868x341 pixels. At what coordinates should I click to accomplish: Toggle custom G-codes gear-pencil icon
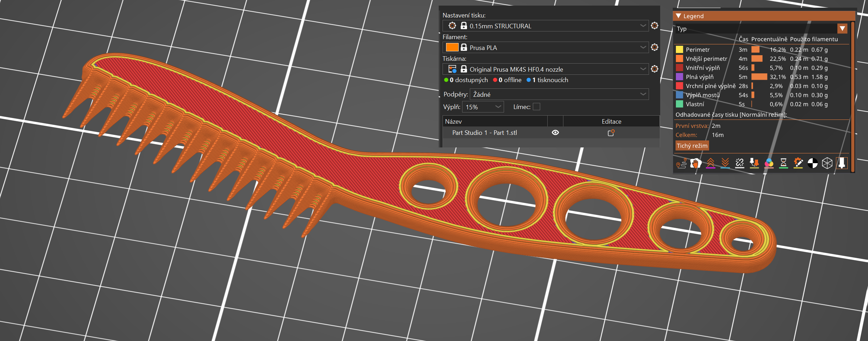798,163
